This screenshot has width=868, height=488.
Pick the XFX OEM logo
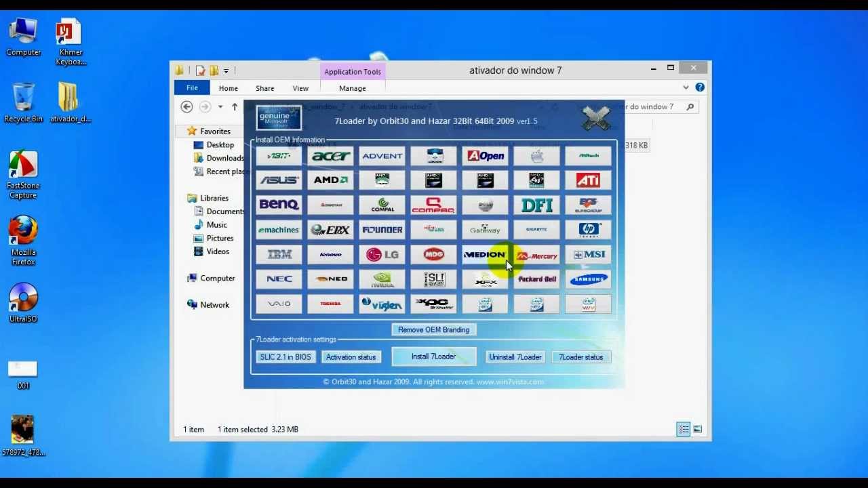point(486,279)
